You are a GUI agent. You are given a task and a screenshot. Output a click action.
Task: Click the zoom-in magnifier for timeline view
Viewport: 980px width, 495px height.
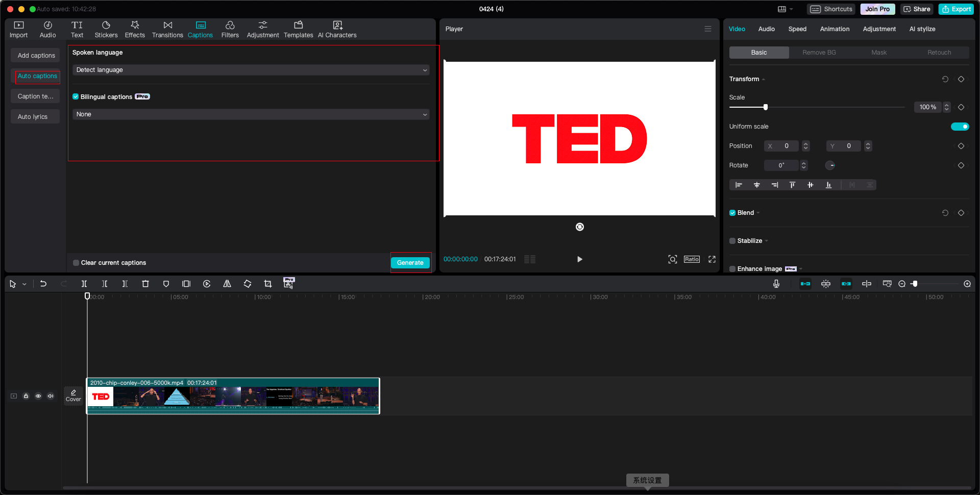(x=967, y=284)
